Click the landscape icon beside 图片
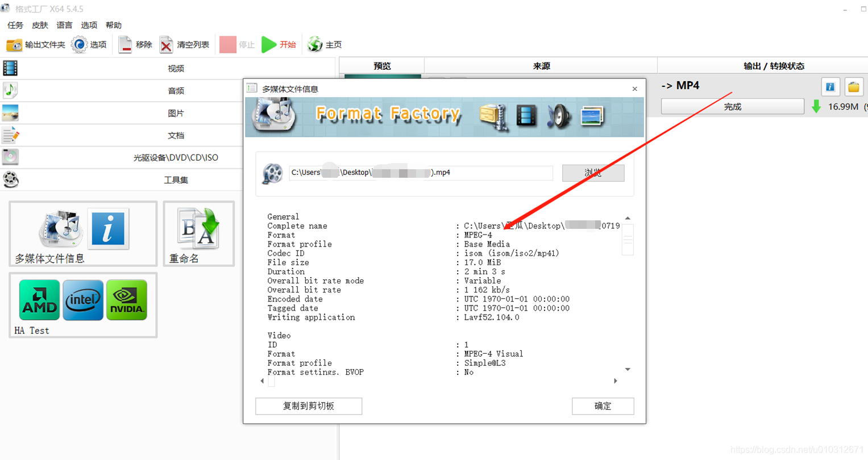Image resolution: width=868 pixels, height=460 pixels. point(10,113)
